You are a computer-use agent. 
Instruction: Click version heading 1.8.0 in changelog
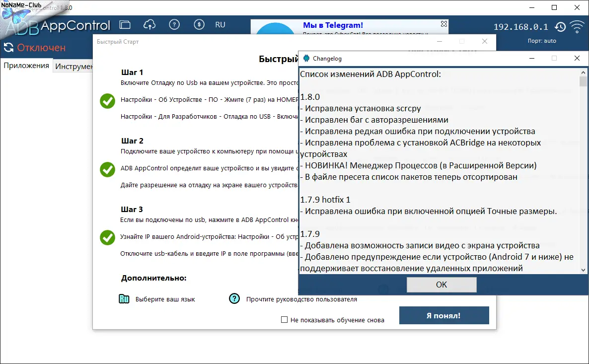310,97
